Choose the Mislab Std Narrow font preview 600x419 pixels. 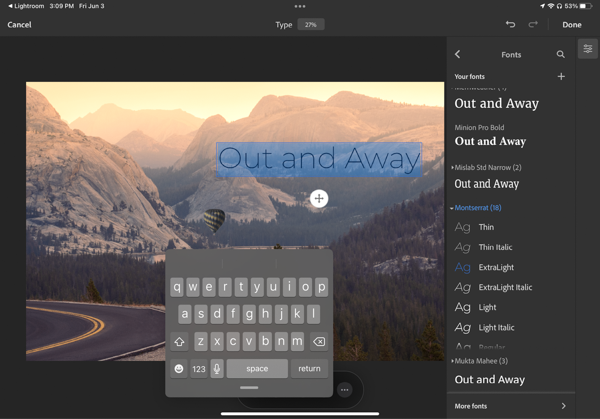click(x=486, y=184)
